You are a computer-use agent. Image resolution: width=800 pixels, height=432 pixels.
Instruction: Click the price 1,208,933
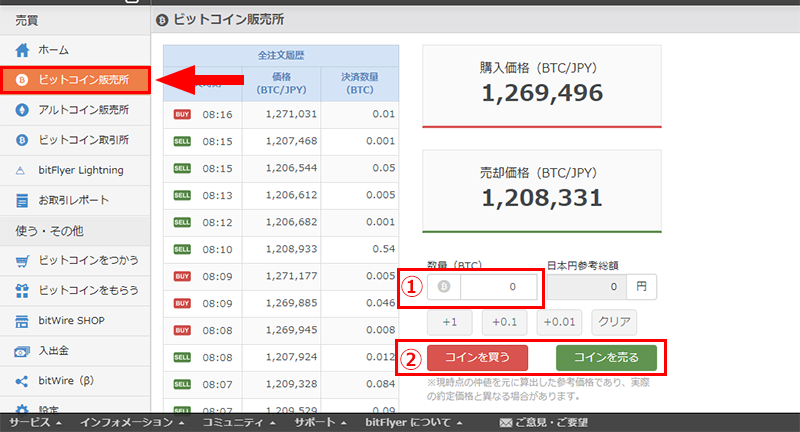(291, 249)
